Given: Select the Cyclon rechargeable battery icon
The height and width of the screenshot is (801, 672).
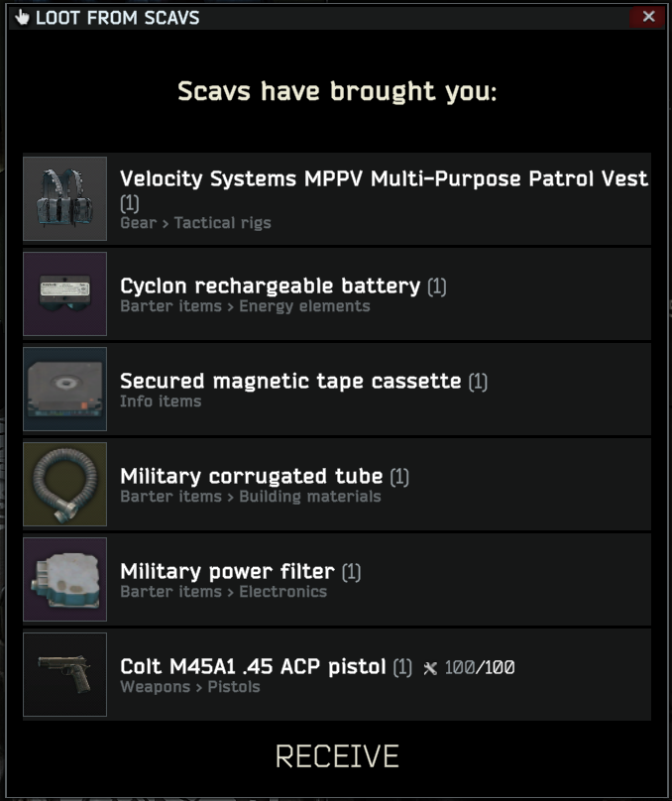Looking at the screenshot, I should [64, 293].
